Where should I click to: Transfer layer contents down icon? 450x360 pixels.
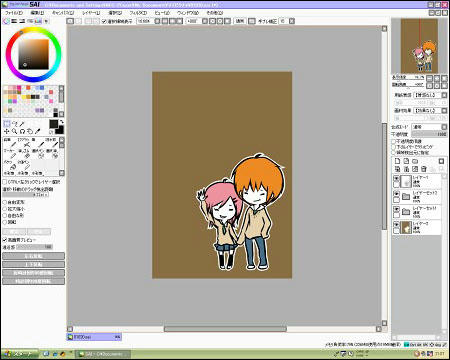[397, 169]
